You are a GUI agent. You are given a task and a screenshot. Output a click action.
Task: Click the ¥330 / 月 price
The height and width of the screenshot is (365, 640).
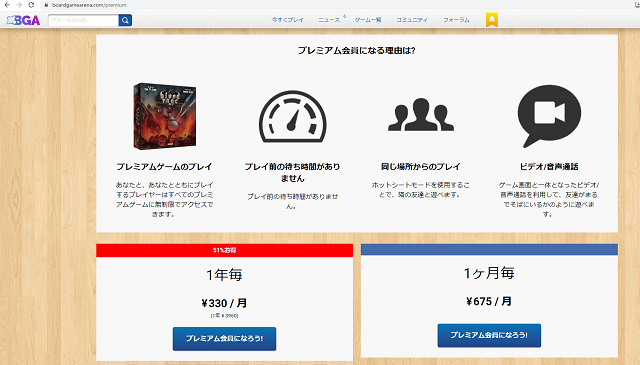tap(224, 303)
